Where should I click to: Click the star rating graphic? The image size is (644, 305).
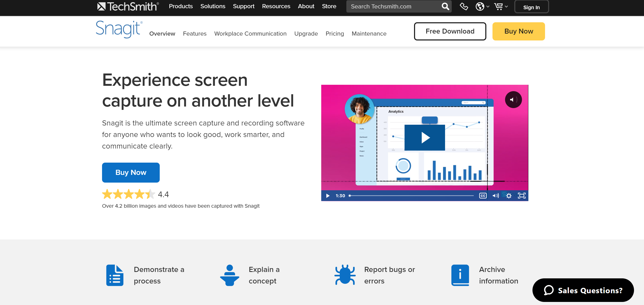pyautogui.click(x=129, y=194)
